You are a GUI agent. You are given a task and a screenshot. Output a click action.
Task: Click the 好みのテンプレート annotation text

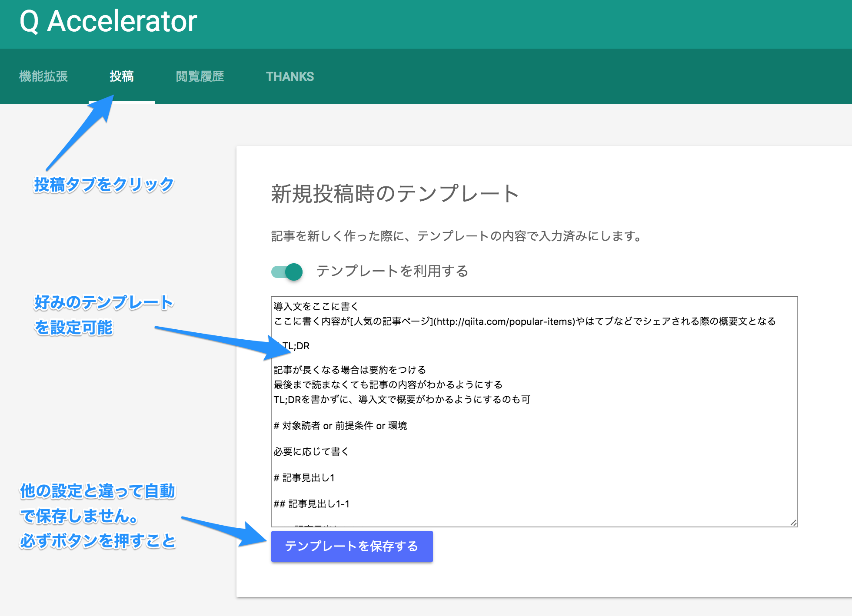[x=103, y=303]
